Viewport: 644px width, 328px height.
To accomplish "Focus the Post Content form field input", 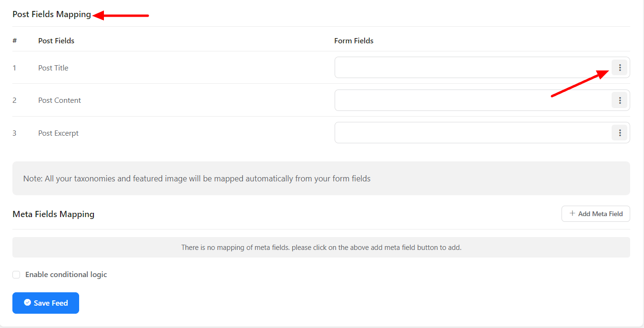I will (x=472, y=100).
